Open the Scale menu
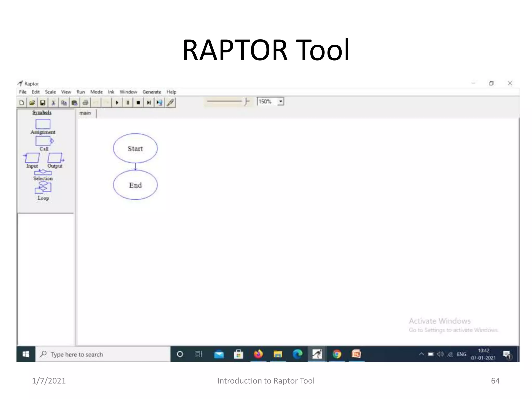This screenshot has width=532, height=399. pos(50,92)
